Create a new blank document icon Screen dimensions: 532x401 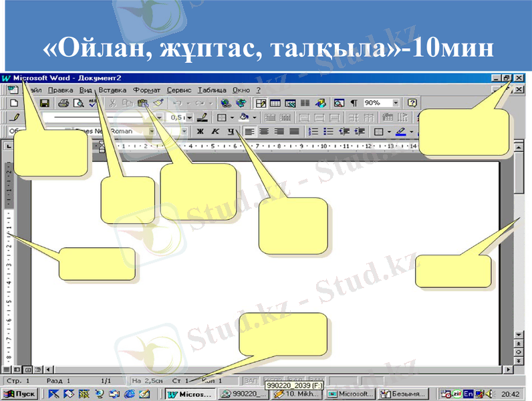point(14,103)
